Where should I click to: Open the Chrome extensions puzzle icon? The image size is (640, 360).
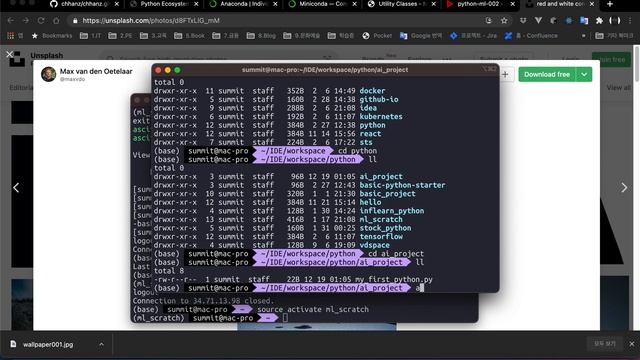[599, 20]
